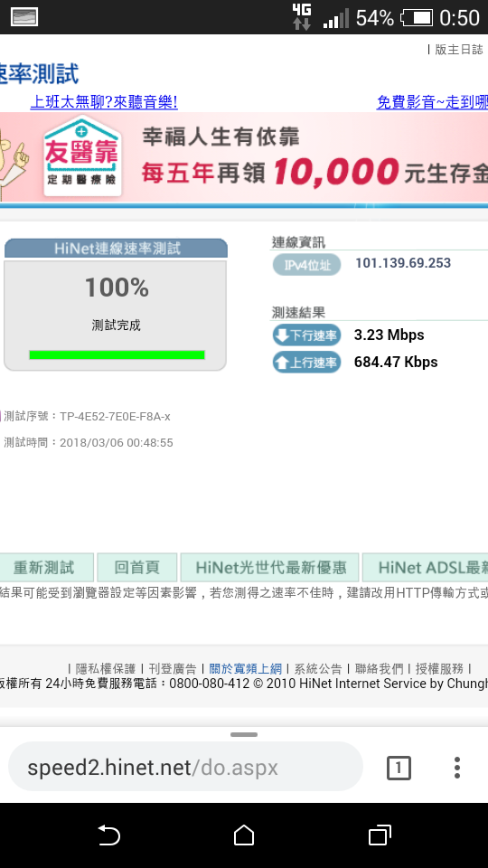Tap the toolbar drag handle above address bar
The width and height of the screenshot is (488, 868).
(244, 734)
